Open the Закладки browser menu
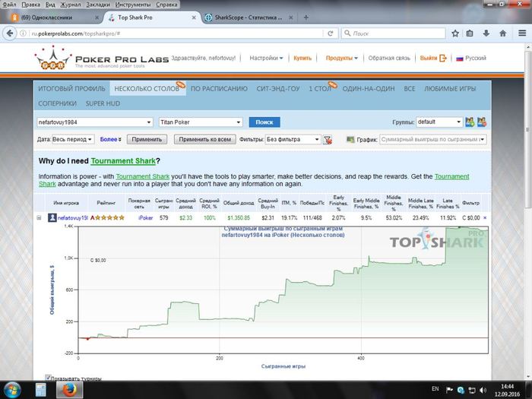532x399 pixels. click(98, 5)
